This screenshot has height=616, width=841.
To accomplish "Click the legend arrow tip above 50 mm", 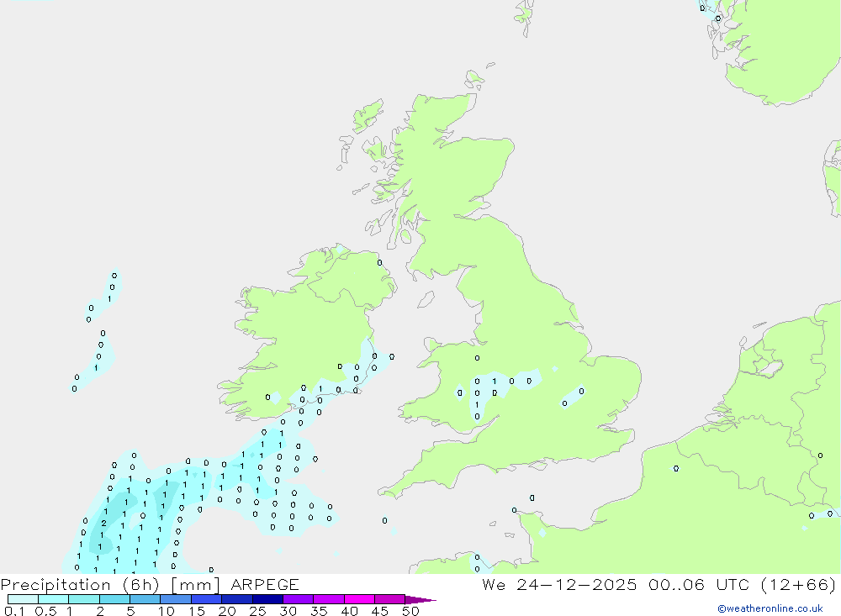I will coord(420,599).
